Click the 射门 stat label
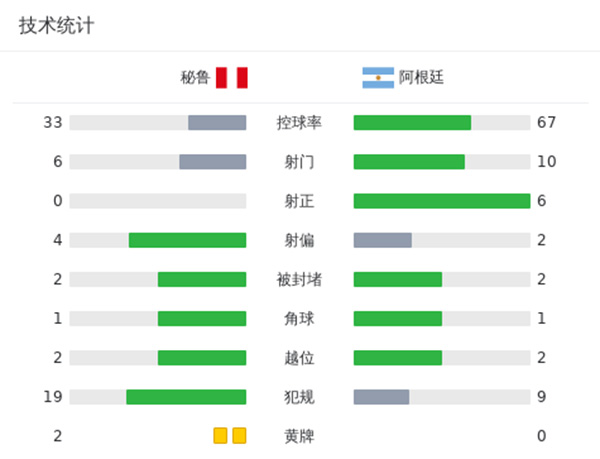Viewport: 600px width, 459px height. click(299, 162)
